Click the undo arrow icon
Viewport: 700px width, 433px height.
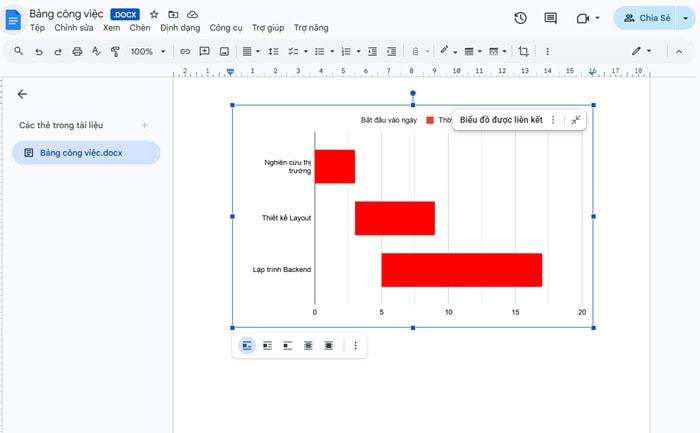(38, 51)
